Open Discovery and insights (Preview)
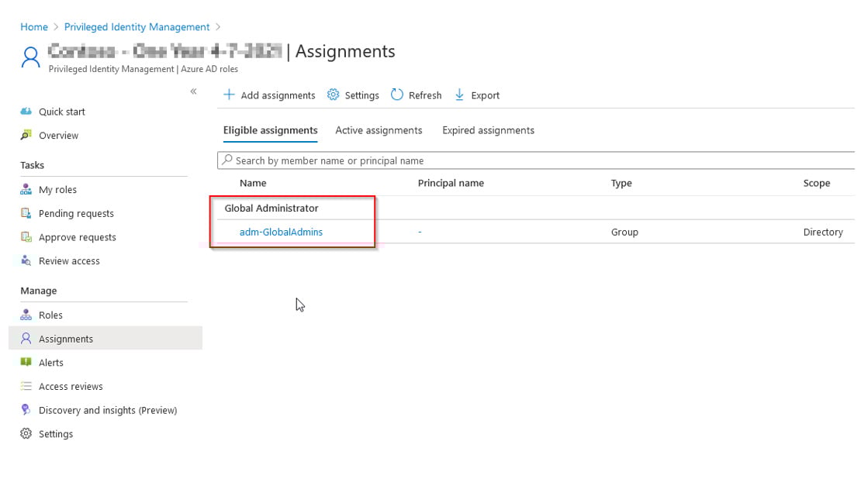This screenshot has width=868, height=479. coord(108,411)
